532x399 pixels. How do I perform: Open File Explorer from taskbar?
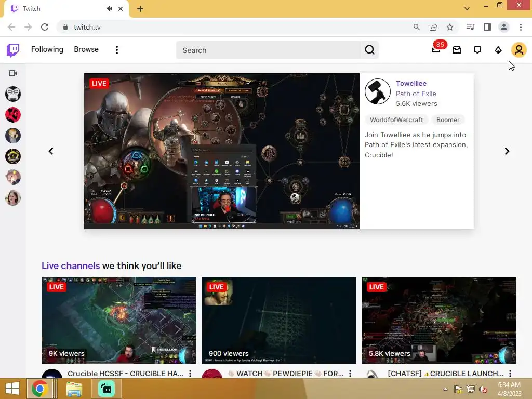[74, 389]
